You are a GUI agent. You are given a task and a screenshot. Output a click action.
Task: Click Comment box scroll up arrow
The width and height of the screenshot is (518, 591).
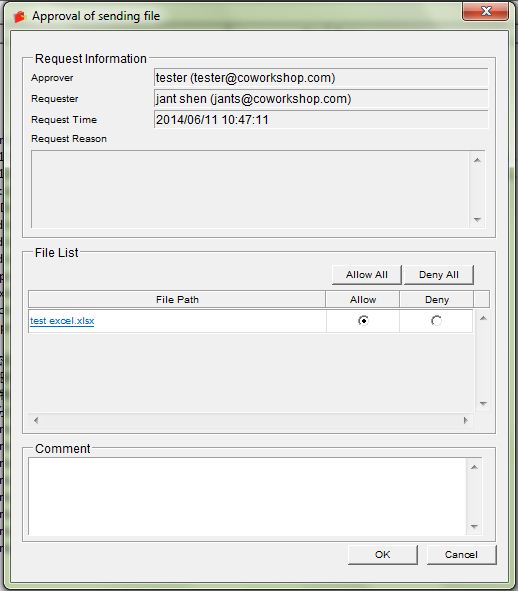click(x=474, y=467)
